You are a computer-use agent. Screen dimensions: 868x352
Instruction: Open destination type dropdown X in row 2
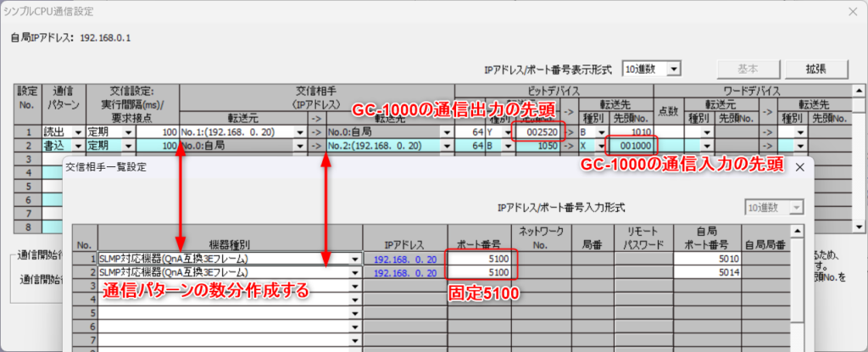603,146
